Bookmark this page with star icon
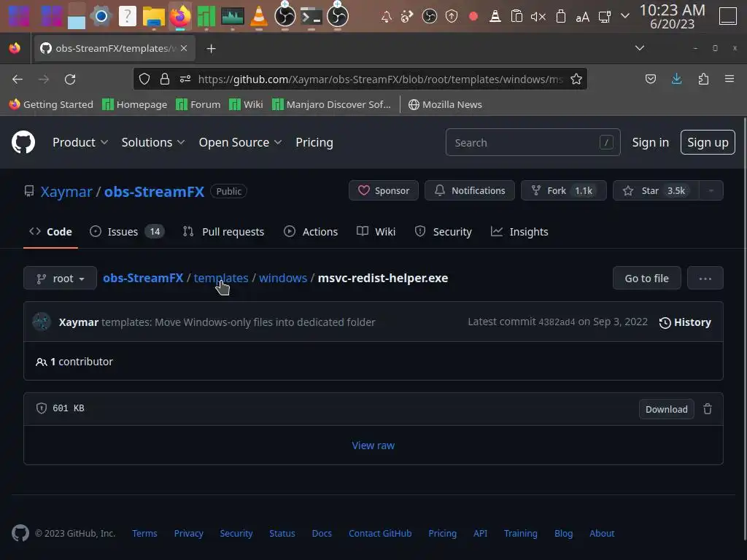The width and height of the screenshot is (747, 560). [576, 79]
